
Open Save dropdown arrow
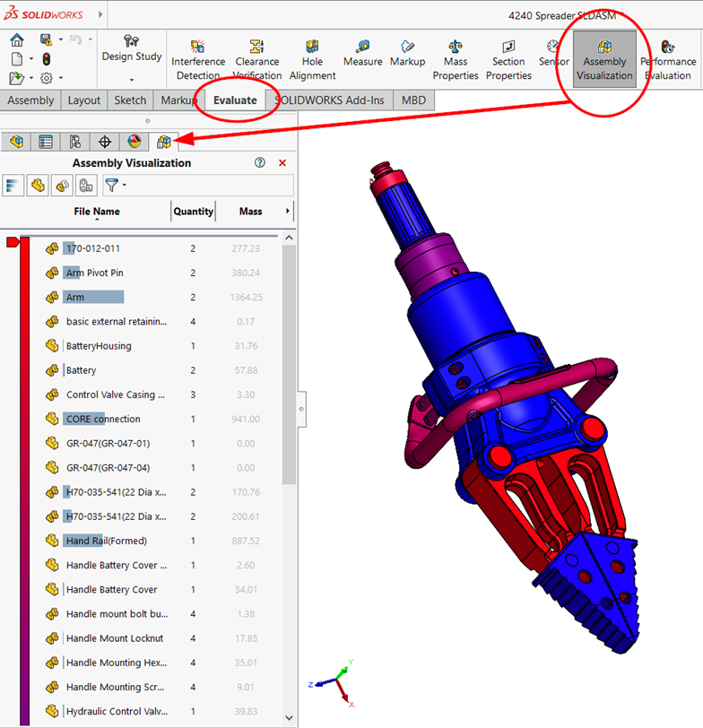tap(61, 40)
